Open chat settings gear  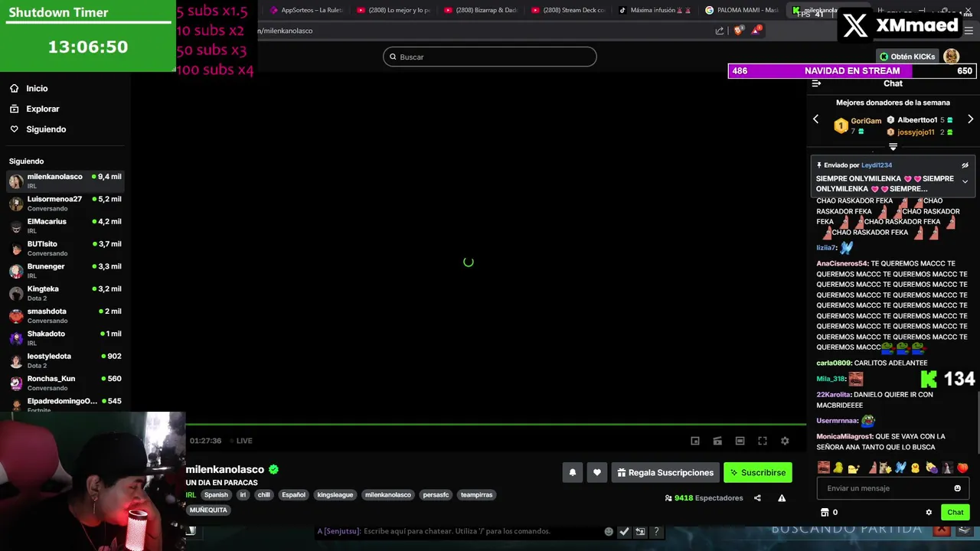929,512
